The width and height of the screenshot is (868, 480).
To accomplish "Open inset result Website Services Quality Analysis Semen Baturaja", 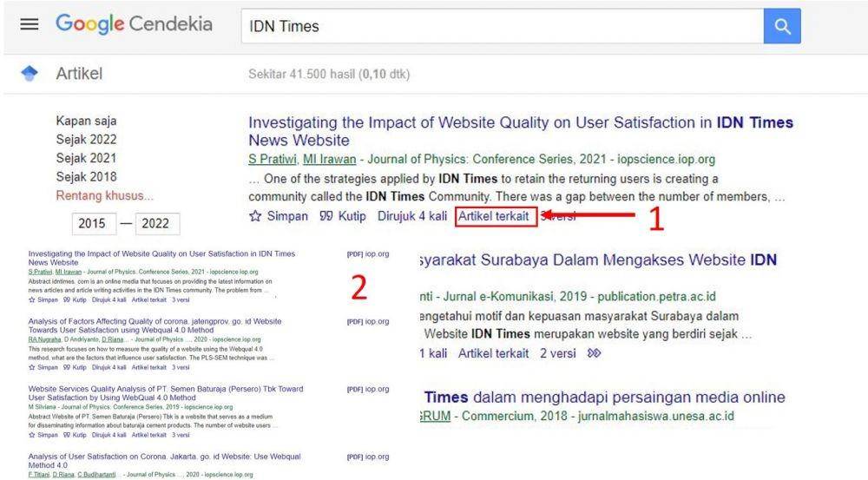I will pyautogui.click(x=166, y=393).
